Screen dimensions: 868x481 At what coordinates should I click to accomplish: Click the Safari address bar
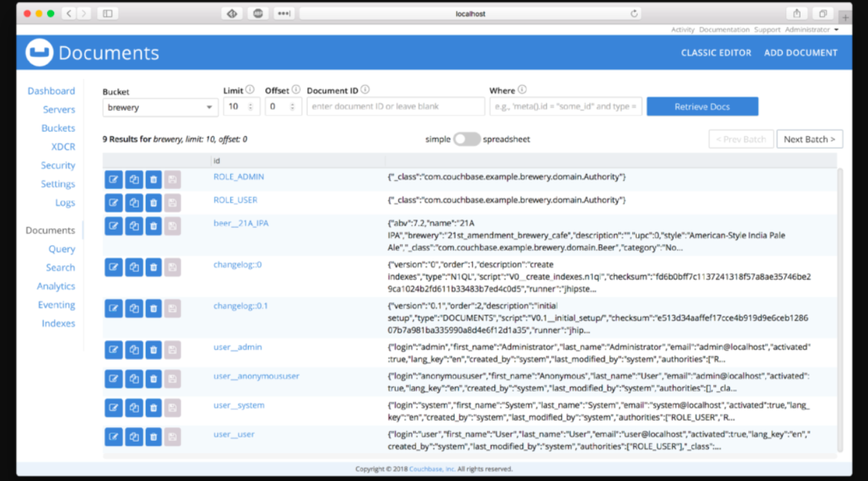pyautogui.click(x=470, y=13)
